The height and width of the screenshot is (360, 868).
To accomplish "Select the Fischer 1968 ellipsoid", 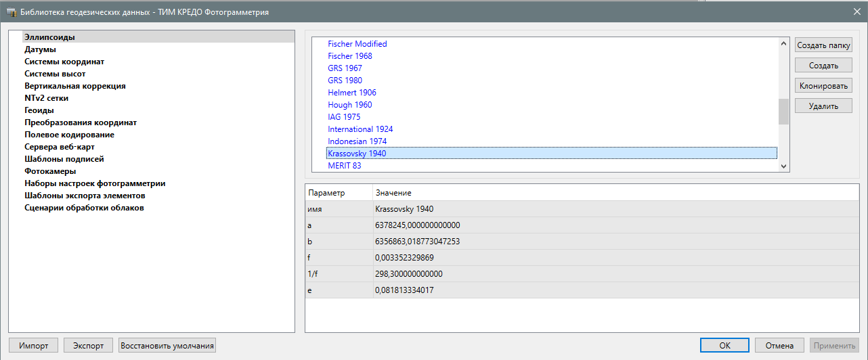I will tap(350, 56).
